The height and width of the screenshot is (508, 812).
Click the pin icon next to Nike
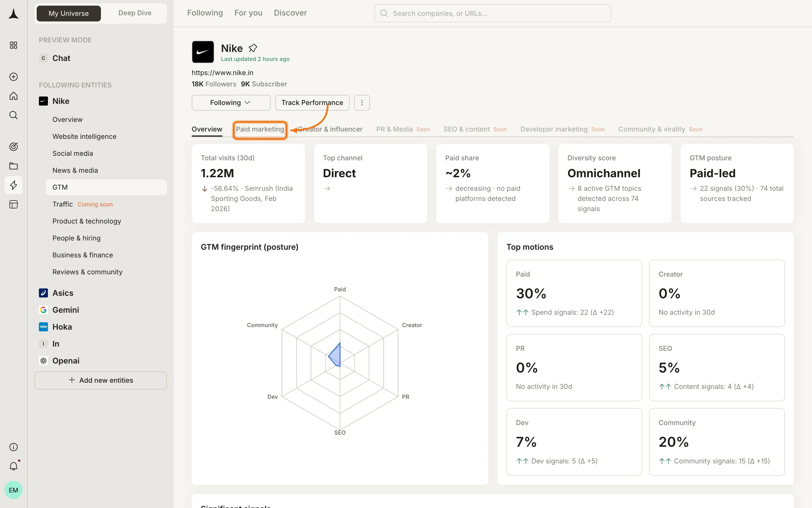pyautogui.click(x=253, y=48)
